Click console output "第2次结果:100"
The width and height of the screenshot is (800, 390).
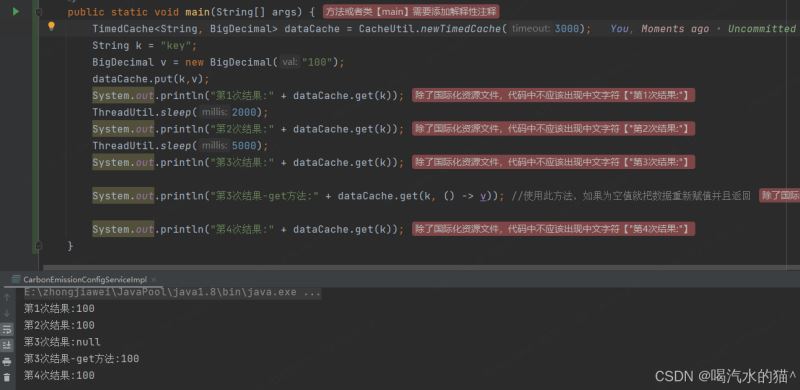click(x=59, y=325)
